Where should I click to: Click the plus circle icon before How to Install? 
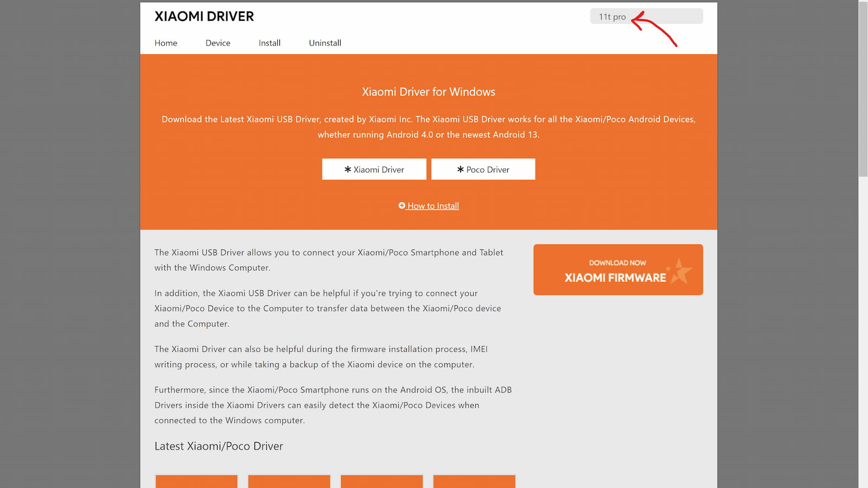pyautogui.click(x=402, y=206)
